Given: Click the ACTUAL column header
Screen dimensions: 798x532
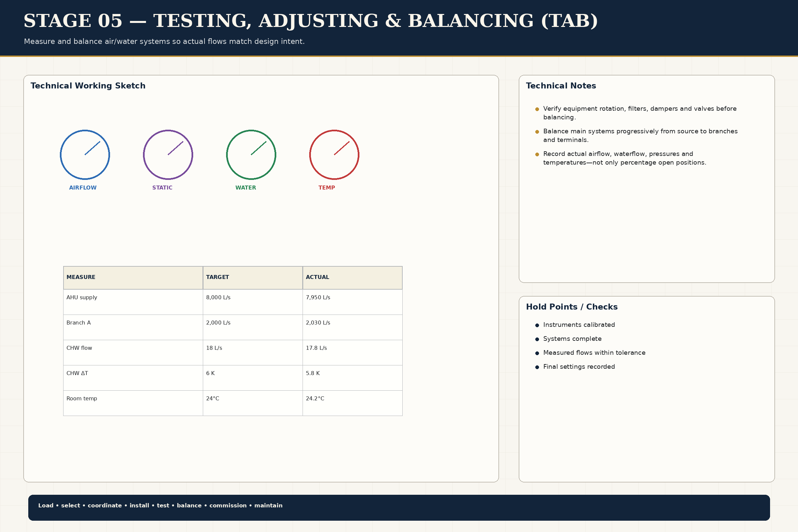Looking at the screenshot, I should 352,278.
